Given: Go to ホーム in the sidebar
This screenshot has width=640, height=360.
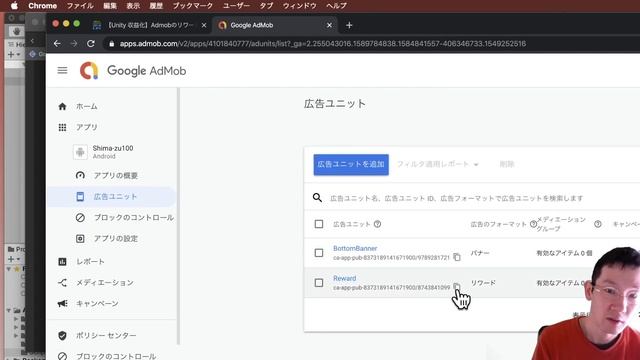Looking at the screenshot, I should click(87, 107).
